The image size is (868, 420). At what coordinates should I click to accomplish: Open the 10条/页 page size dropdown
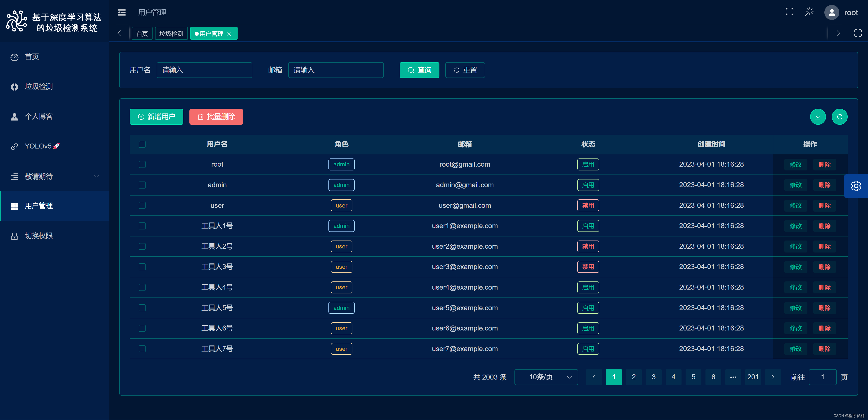pos(546,377)
